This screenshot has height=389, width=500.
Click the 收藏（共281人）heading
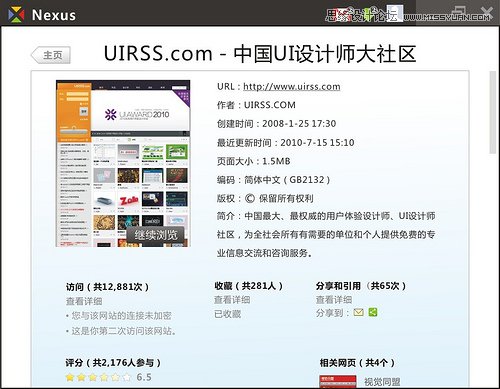249,286
